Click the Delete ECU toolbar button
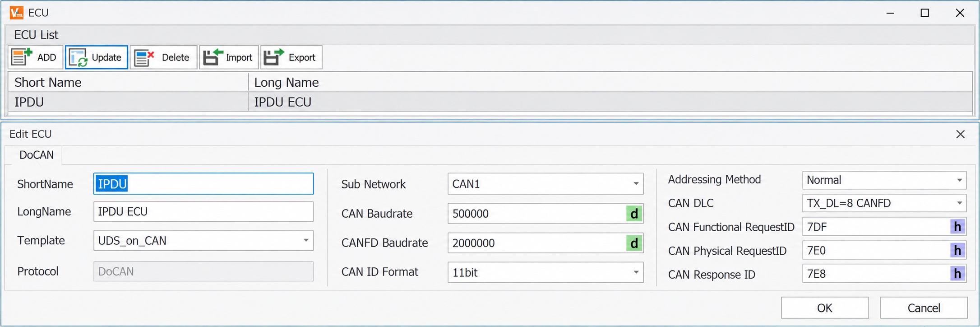The width and height of the screenshot is (980, 327). pos(163,57)
